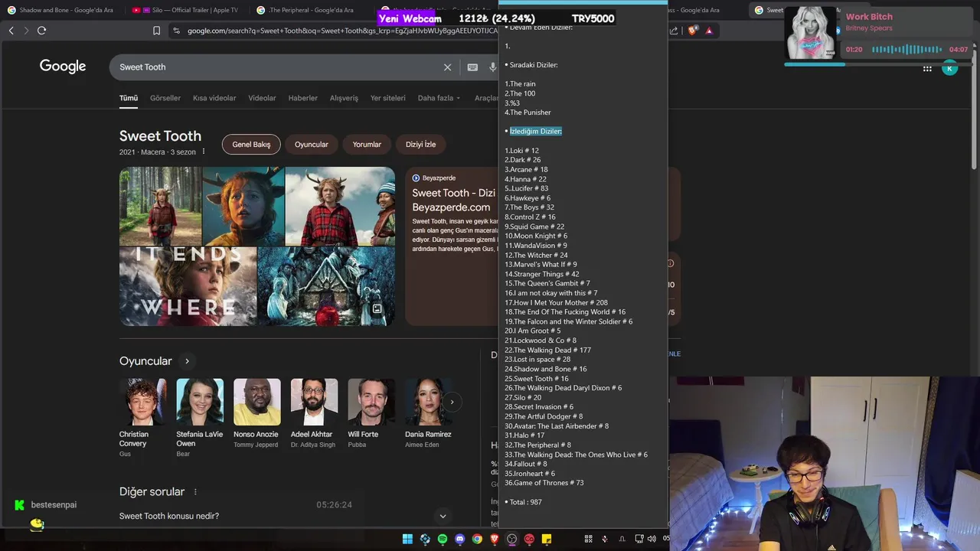Select the Oyuncular chip

tap(312, 145)
